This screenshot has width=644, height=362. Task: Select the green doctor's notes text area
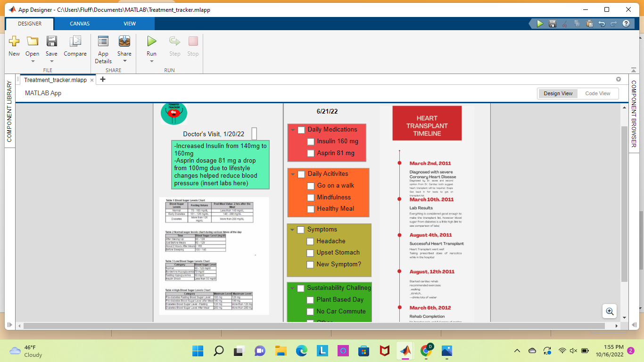point(220,165)
